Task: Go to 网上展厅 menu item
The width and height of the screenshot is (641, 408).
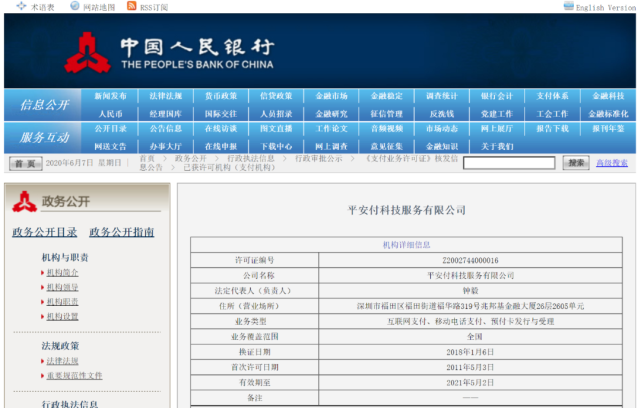Action: [x=497, y=129]
